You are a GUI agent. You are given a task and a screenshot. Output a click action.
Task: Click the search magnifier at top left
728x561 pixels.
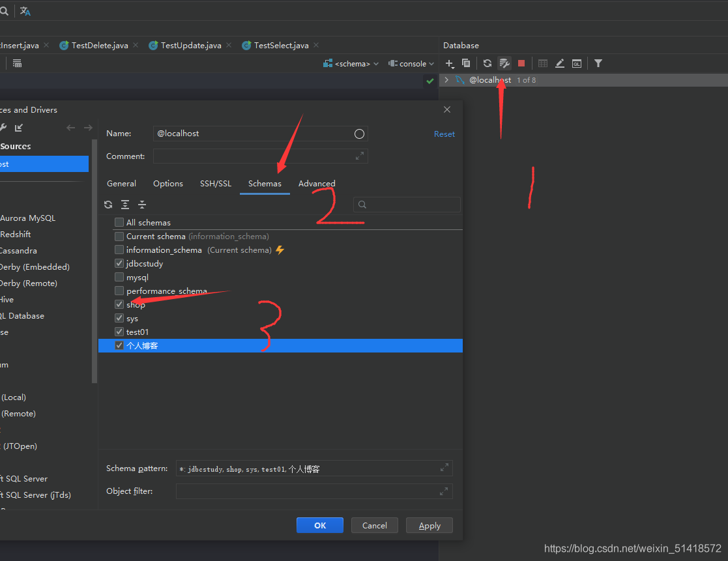click(x=4, y=10)
